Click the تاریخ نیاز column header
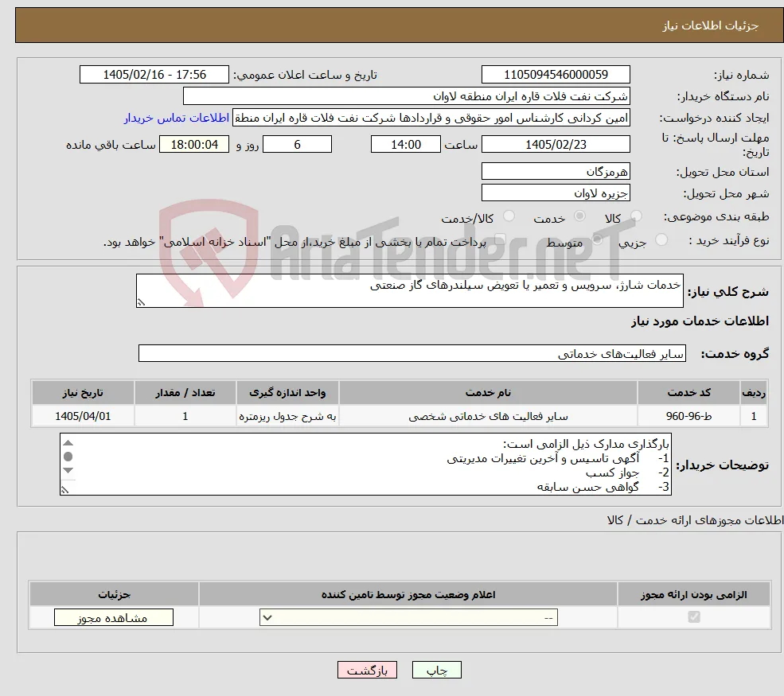This screenshot has height=696, width=784. [83, 393]
